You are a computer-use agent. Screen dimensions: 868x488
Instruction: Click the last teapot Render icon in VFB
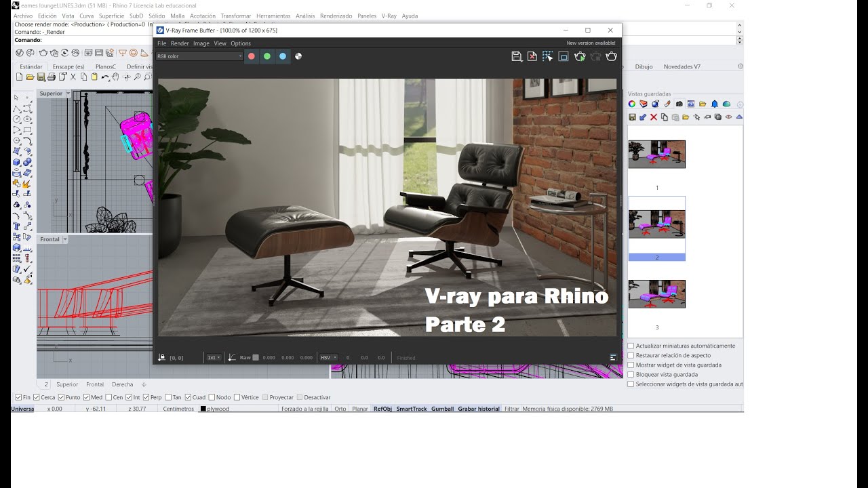tap(612, 56)
